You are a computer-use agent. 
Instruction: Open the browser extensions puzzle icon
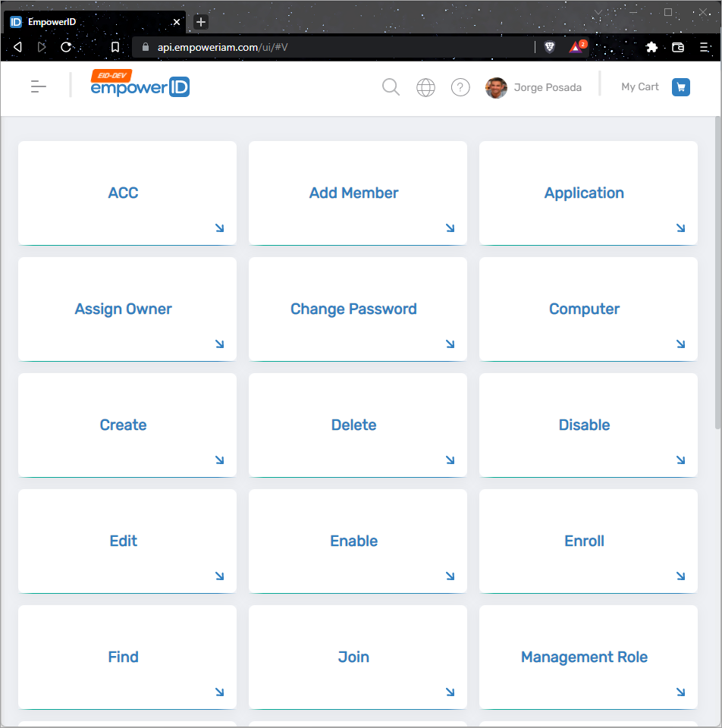pyautogui.click(x=651, y=47)
